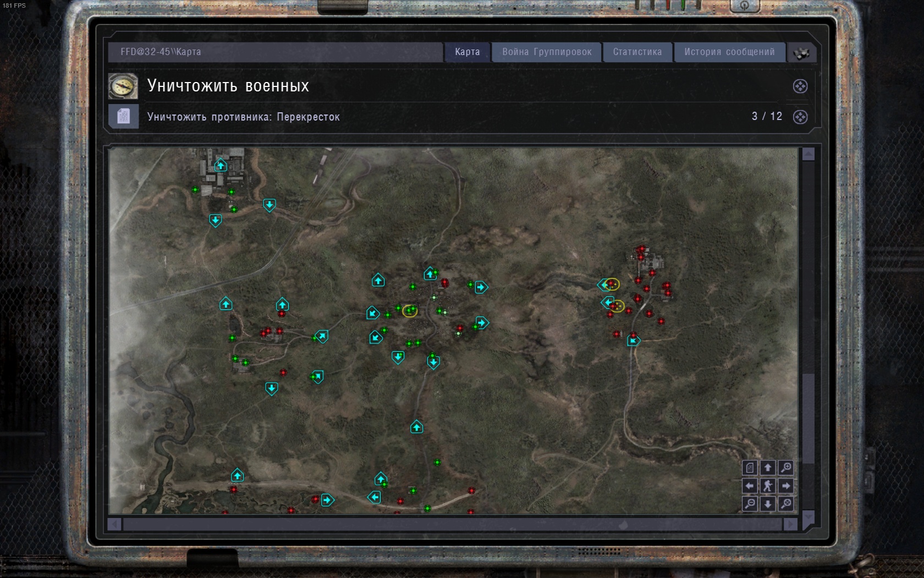This screenshot has height=578, width=924.
Task: Pan the map up with arrow button
Action: click(x=768, y=468)
